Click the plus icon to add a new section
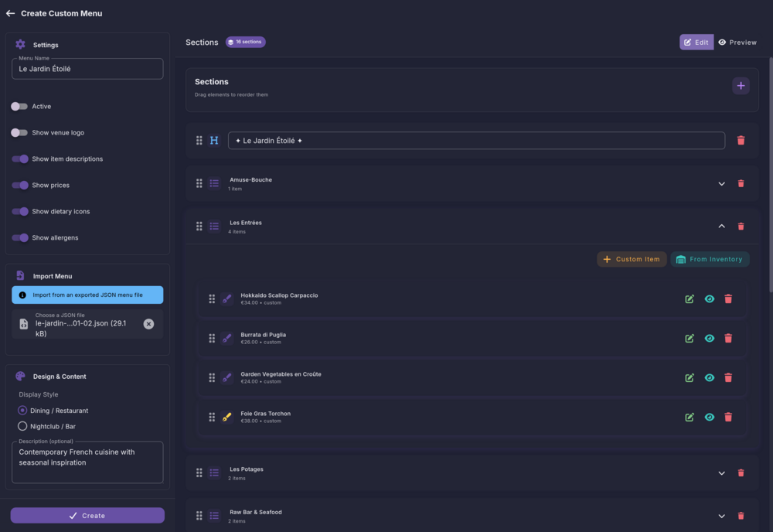 [741, 85]
